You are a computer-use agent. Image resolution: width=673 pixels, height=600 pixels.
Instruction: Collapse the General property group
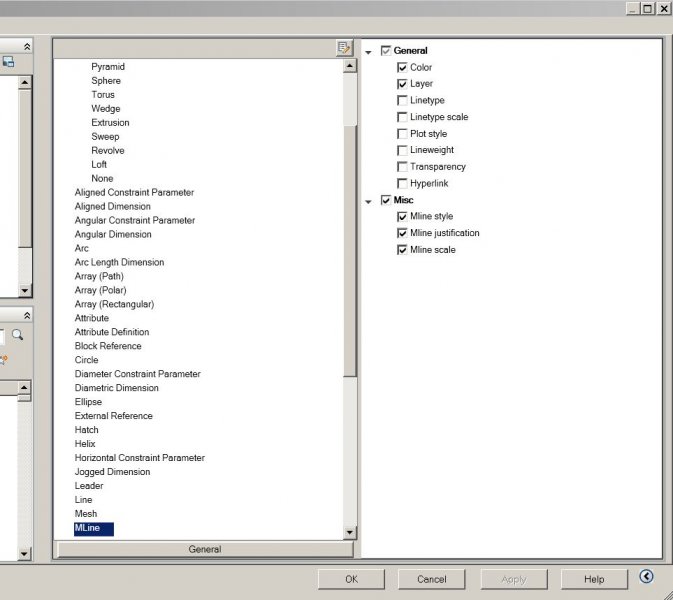(x=368, y=52)
